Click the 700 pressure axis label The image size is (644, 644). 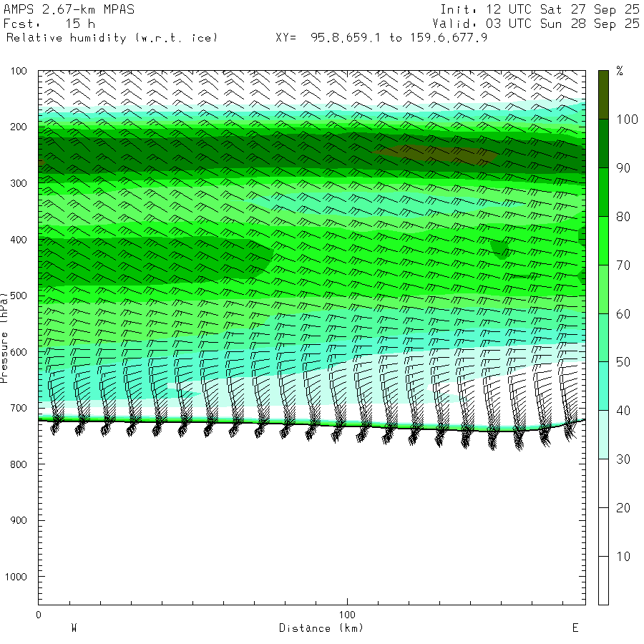[x=19, y=408]
